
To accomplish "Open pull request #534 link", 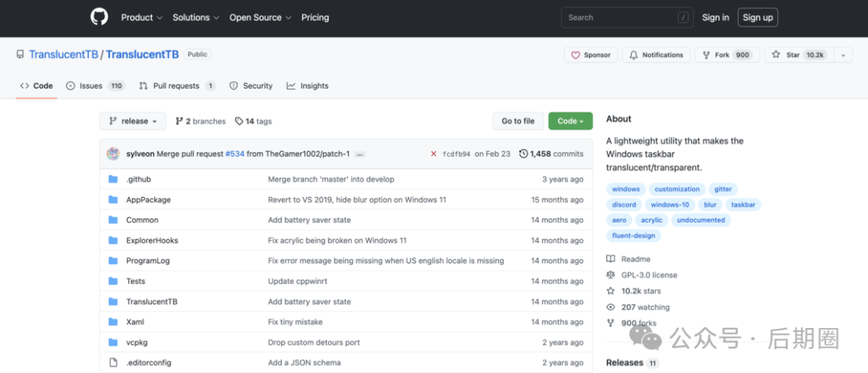I will click(x=235, y=154).
